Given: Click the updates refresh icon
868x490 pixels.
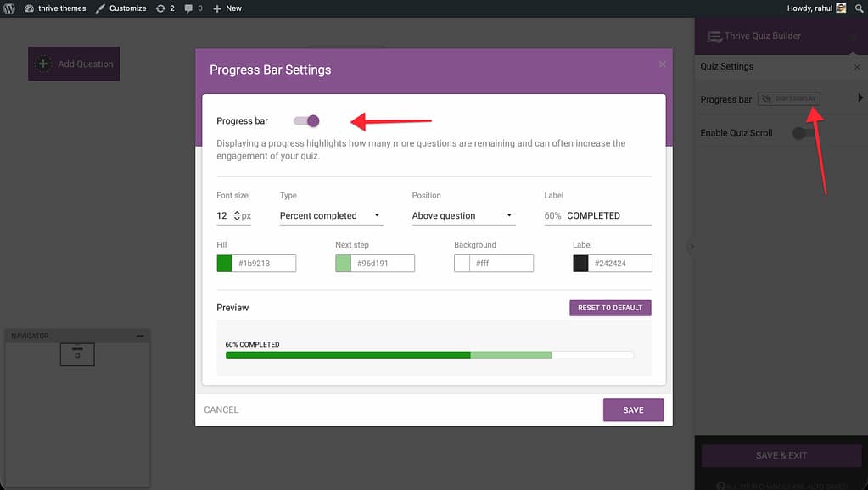Looking at the screenshot, I should point(162,8).
